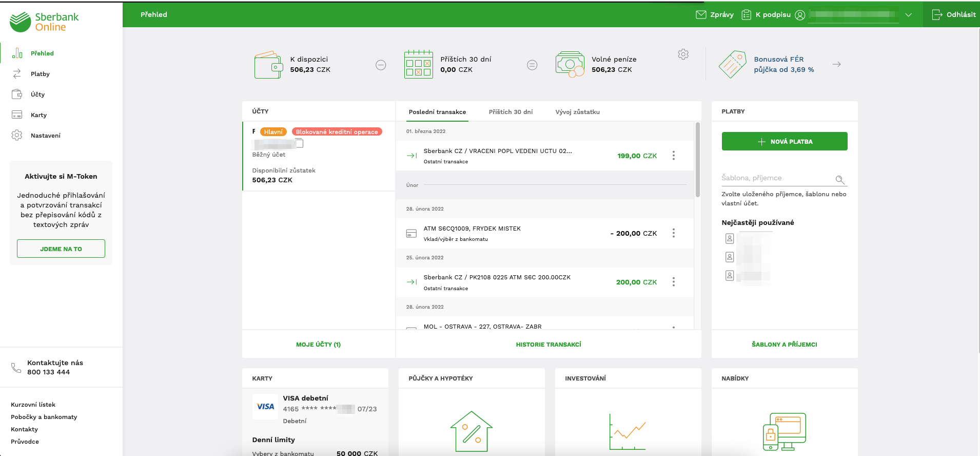Switch to the Vývoj zůstatku tab
The height and width of the screenshot is (456, 980).
tap(577, 112)
